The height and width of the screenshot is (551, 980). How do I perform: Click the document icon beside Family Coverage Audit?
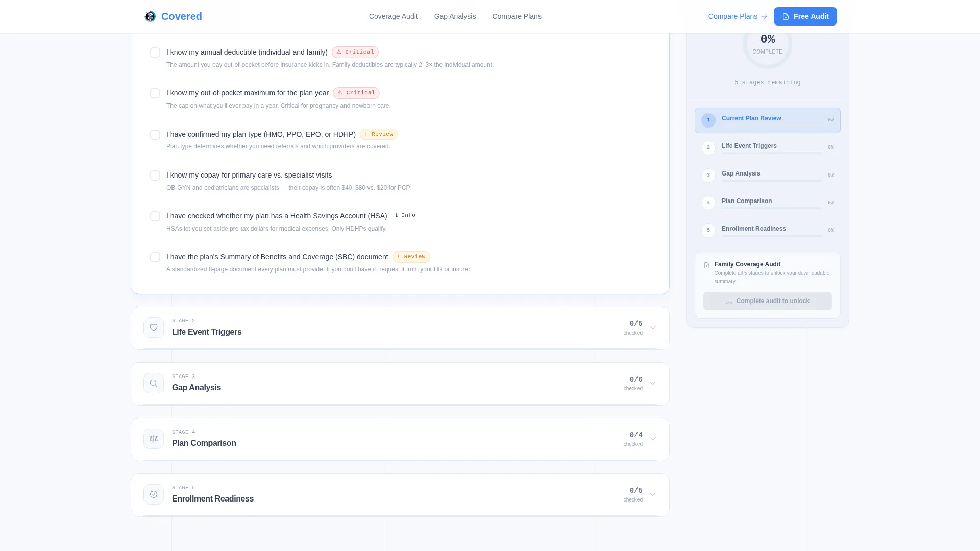pos(707,265)
